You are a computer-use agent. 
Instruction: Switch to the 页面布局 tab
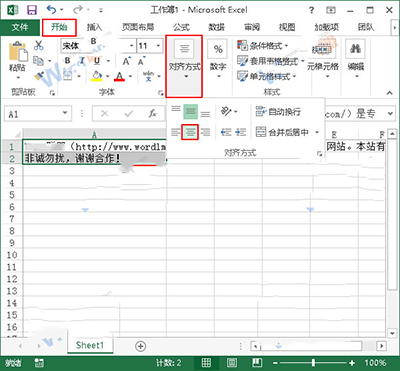(x=138, y=27)
